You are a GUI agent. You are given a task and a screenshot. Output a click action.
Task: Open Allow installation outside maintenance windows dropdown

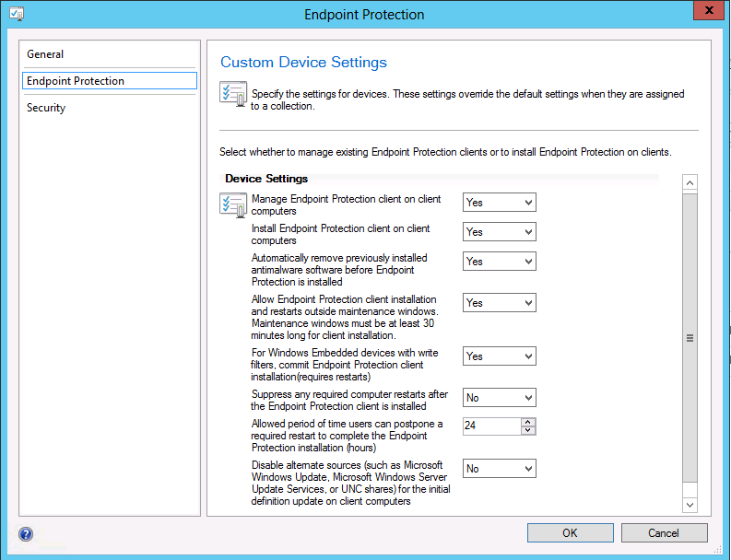point(500,302)
